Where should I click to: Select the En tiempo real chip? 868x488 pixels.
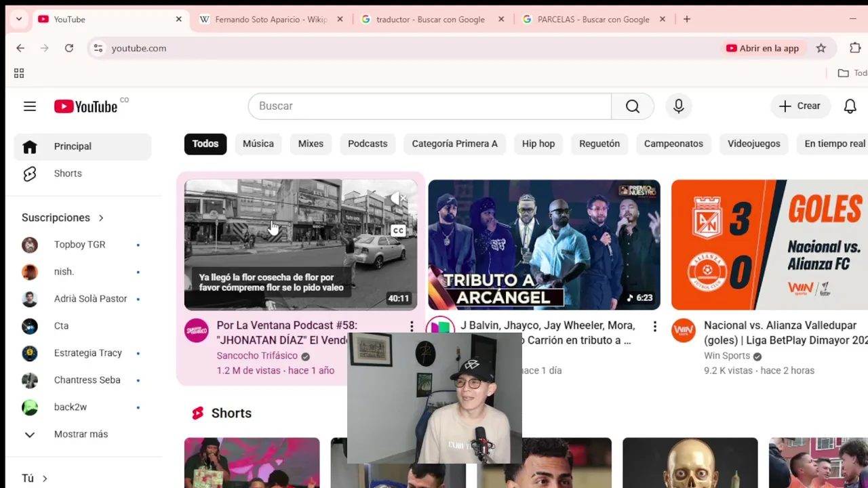point(834,144)
